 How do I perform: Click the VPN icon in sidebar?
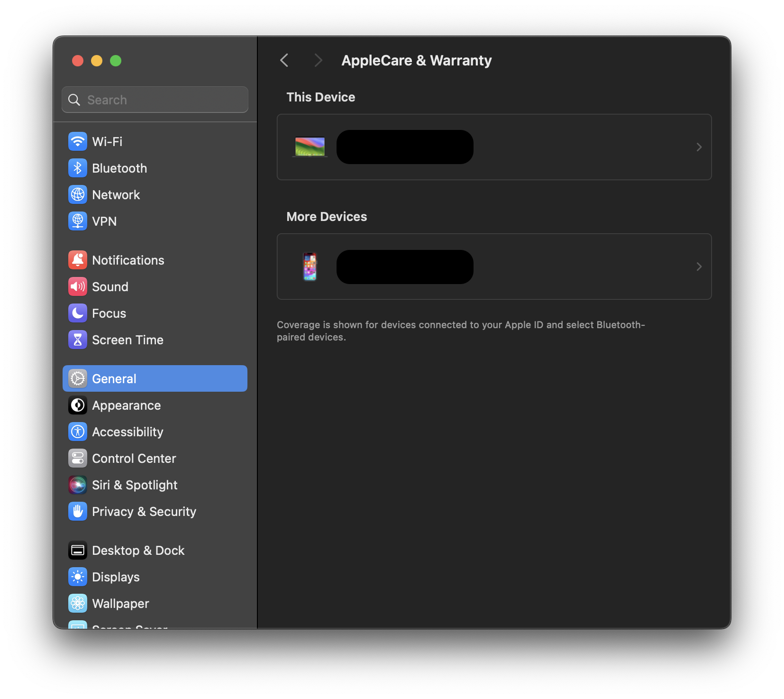(78, 221)
